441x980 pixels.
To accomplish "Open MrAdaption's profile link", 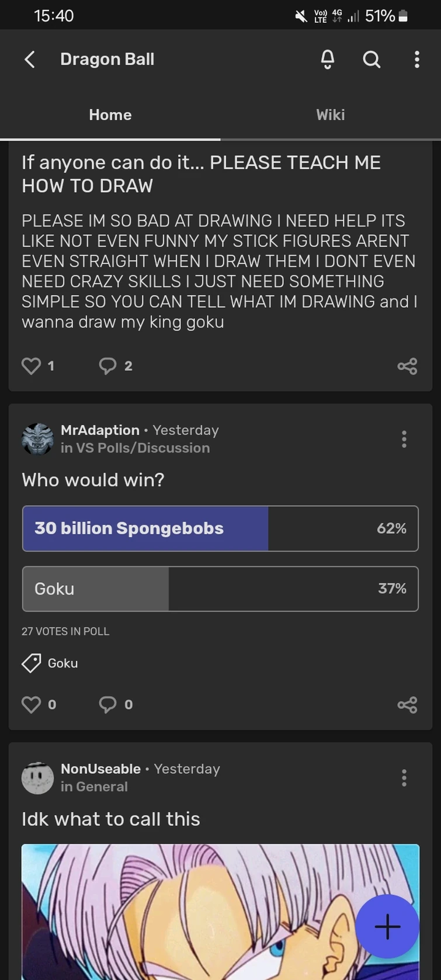I will [x=100, y=430].
